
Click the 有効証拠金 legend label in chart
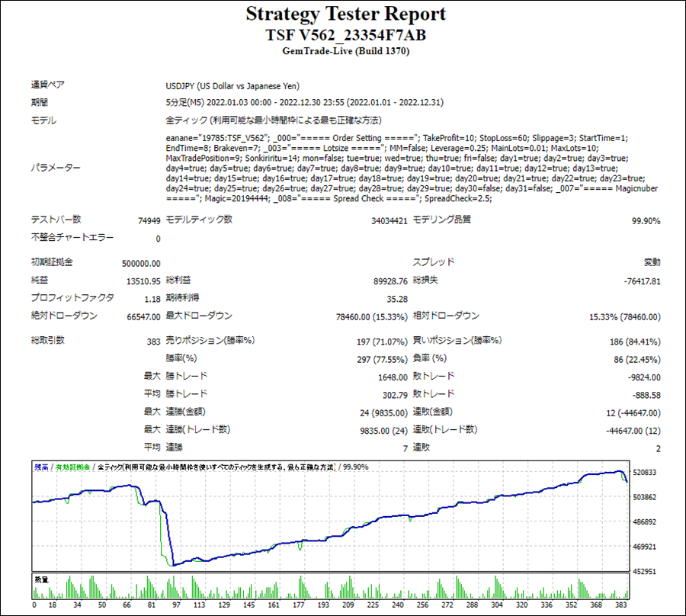[x=72, y=467]
